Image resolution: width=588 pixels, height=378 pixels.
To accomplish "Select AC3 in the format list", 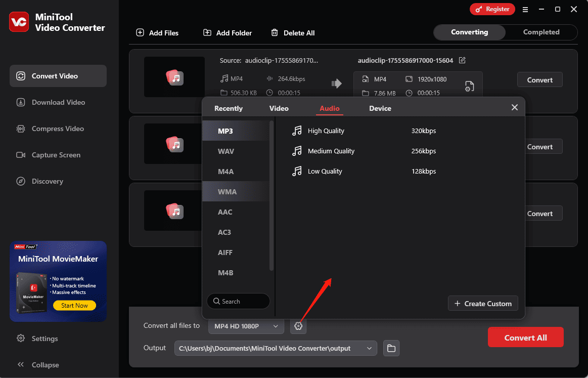I will (x=236, y=232).
